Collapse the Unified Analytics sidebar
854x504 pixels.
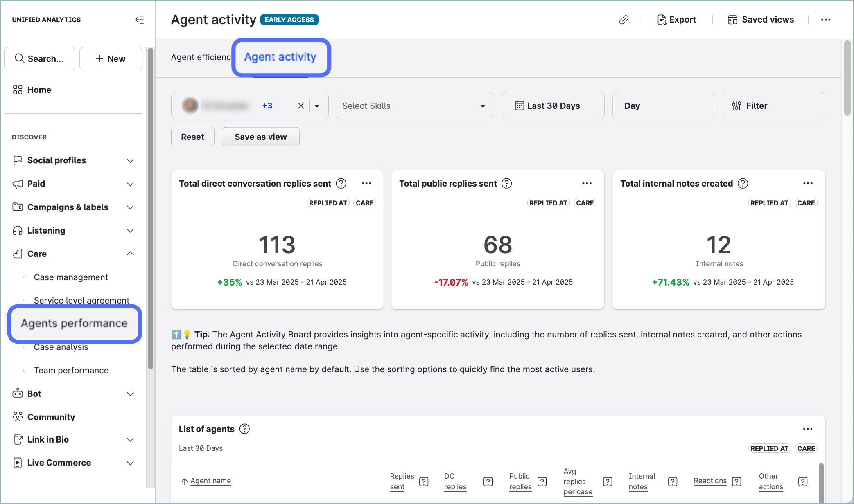[x=139, y=20]
